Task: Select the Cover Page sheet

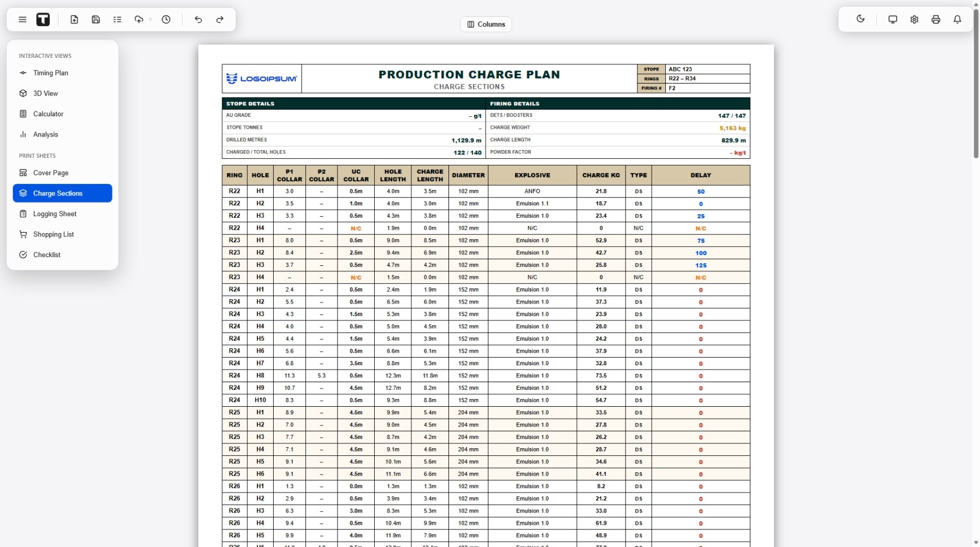Action: point(62,173)
